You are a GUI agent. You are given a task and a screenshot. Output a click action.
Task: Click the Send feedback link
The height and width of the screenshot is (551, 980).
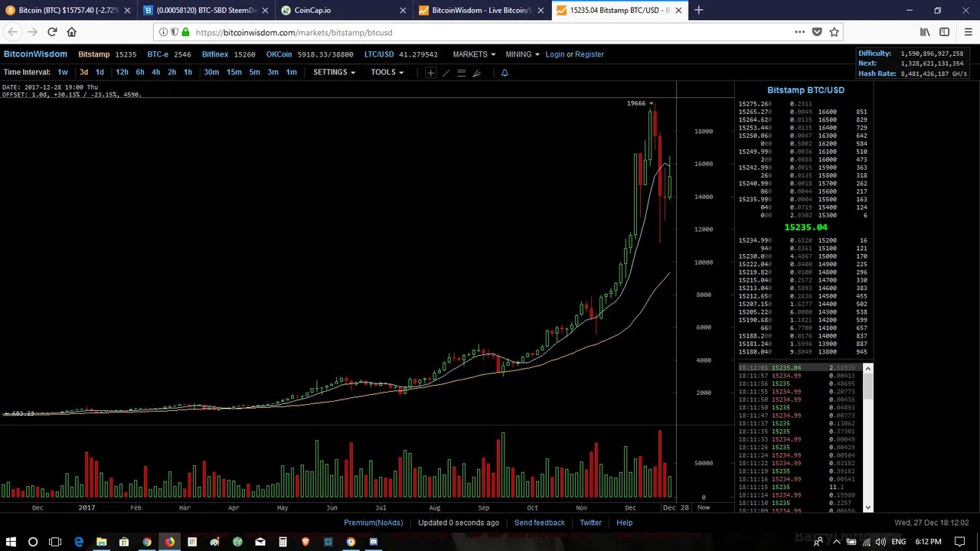pyautogui.click(x=540, y=523)
